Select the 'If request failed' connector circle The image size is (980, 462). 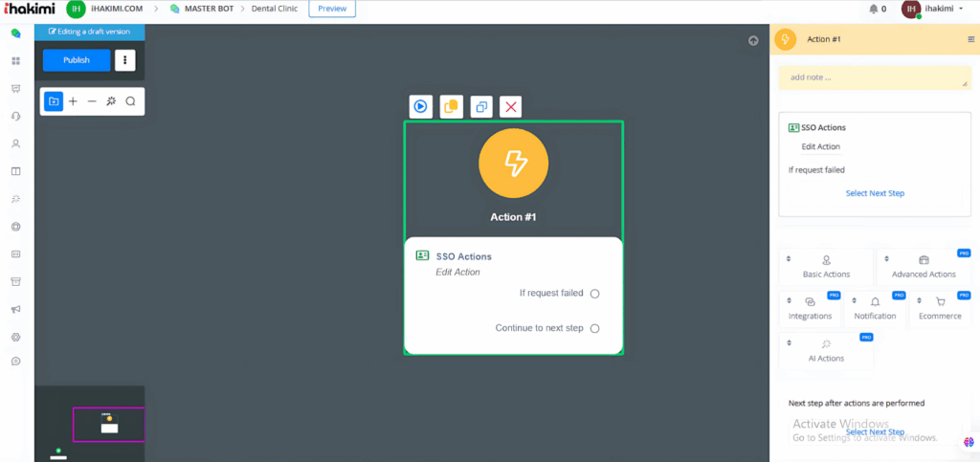pos(594,294)
